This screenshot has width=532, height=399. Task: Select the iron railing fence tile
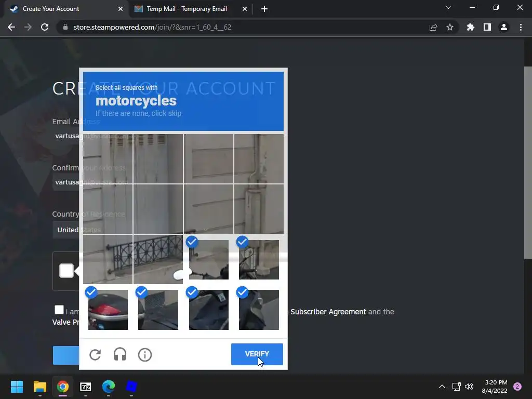click(x=158, y=259)
